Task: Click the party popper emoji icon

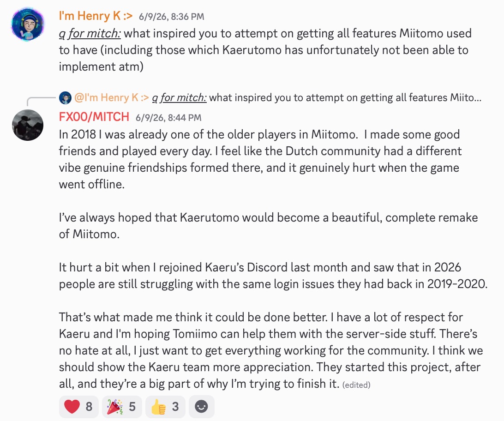Action: [x=114, y=407]
